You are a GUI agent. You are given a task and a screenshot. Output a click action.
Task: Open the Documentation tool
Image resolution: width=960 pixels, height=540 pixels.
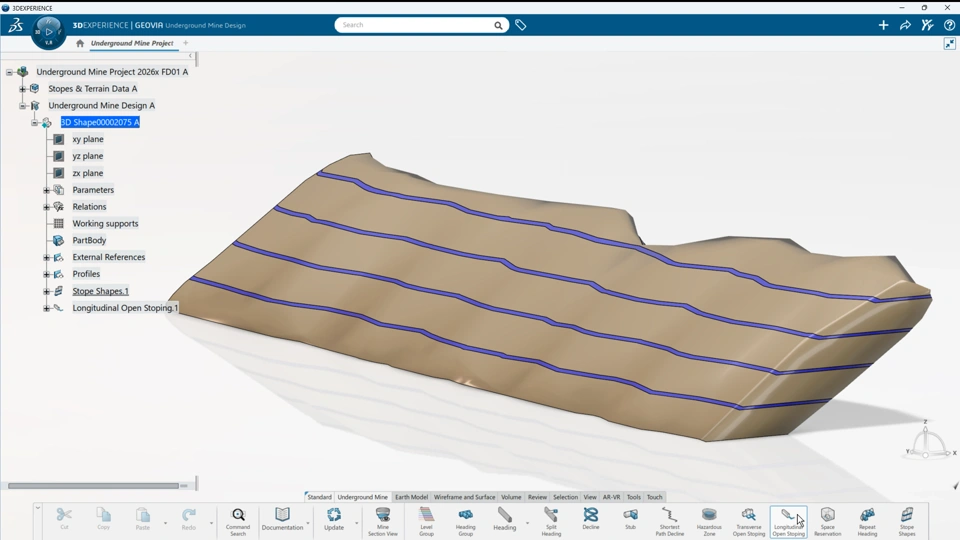tap(282, 519)
